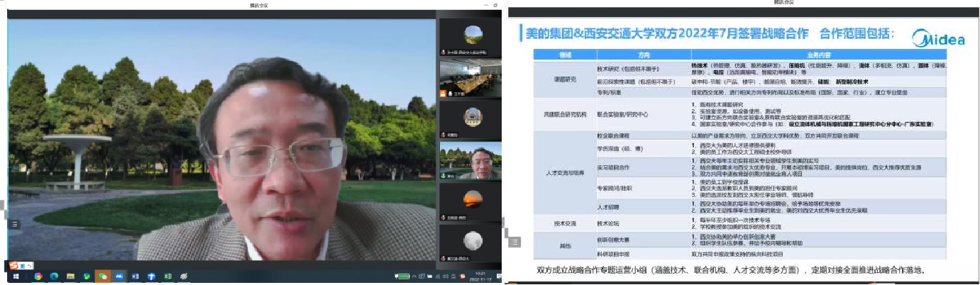Switch to WeChat in the taskbar
This screenshot has width=980, height=285.
point(102,276)
